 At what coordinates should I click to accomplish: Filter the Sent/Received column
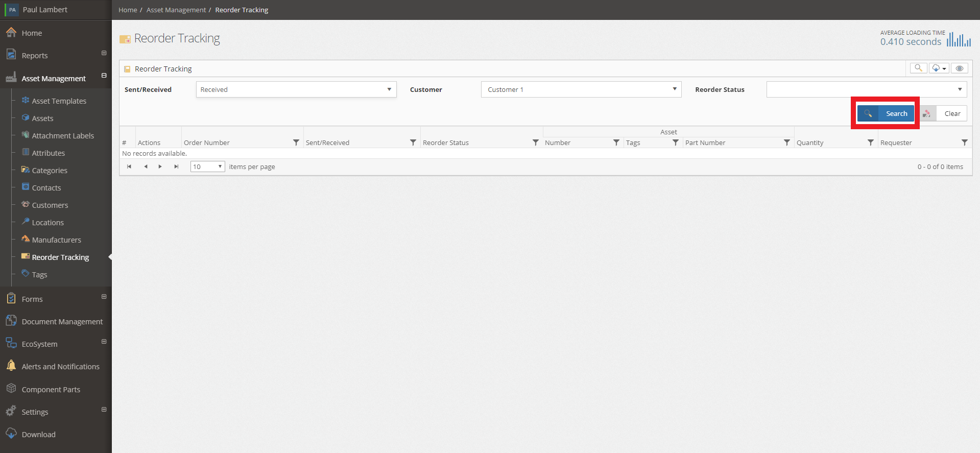(413, 142)
